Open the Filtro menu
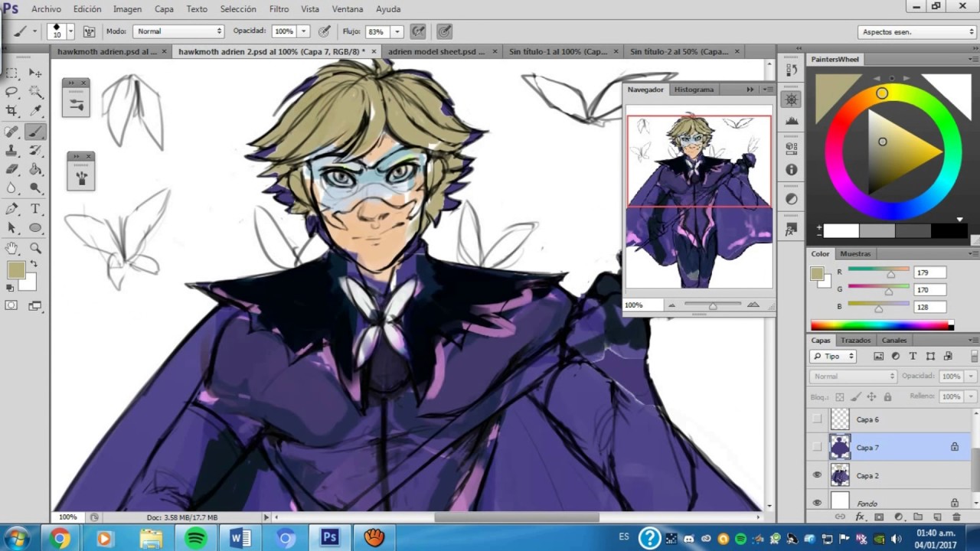980x551 pixels. coord(279,9)
